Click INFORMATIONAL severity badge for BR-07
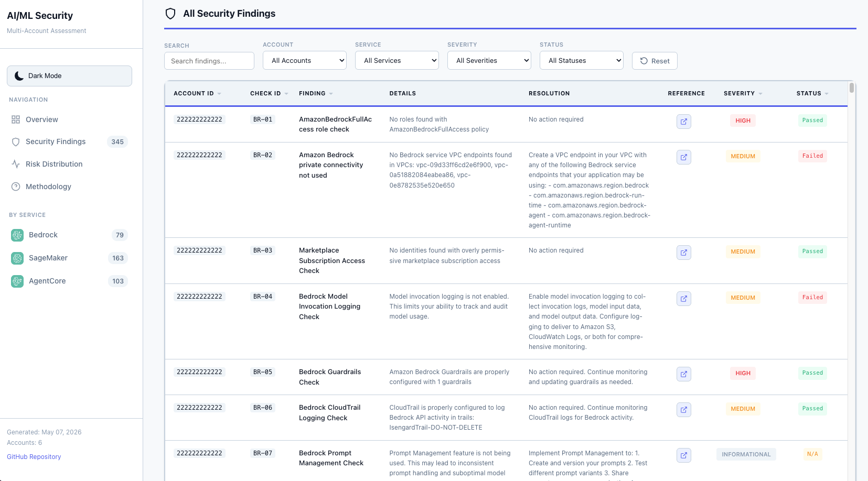The width and height of the screenshot is (868, 481). (x=746, y=454)
